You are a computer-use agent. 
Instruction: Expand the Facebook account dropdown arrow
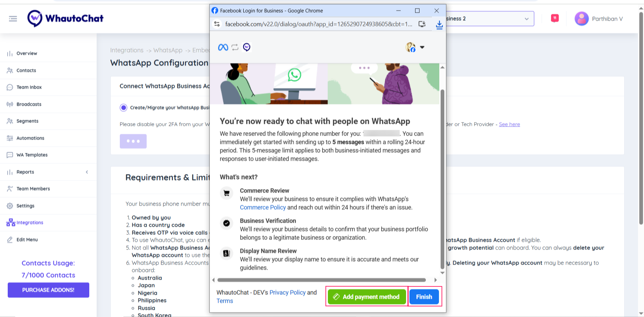[x=422, y=47]
